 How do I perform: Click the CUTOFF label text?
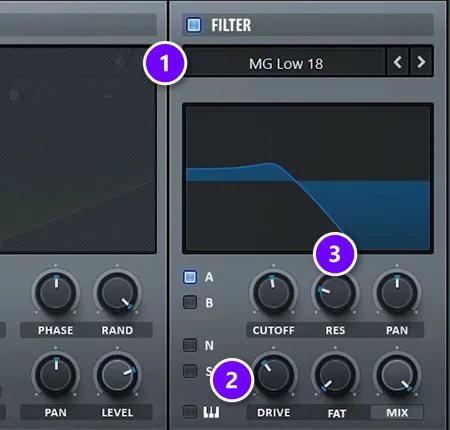[273, 330]
